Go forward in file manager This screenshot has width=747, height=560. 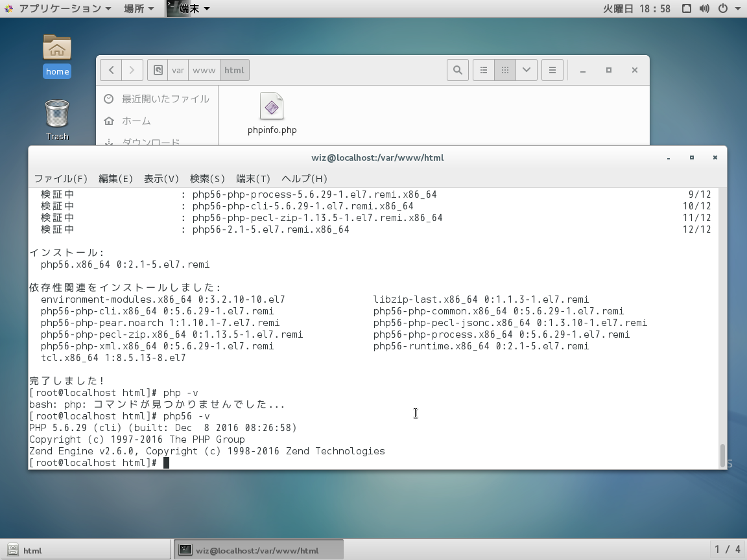[x=132, y=70]
